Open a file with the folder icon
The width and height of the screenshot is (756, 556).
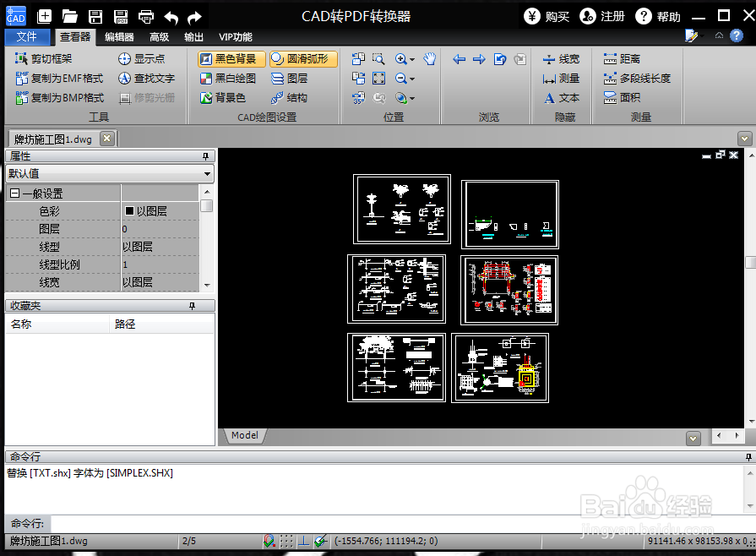[69, 16]
